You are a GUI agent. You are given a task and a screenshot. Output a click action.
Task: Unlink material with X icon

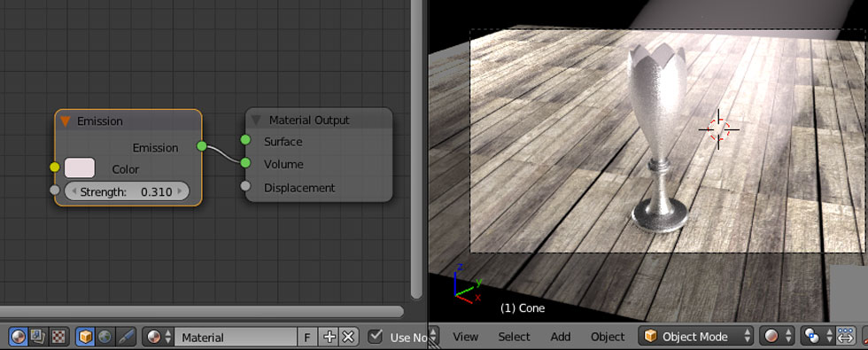click(x=347, y=337)
